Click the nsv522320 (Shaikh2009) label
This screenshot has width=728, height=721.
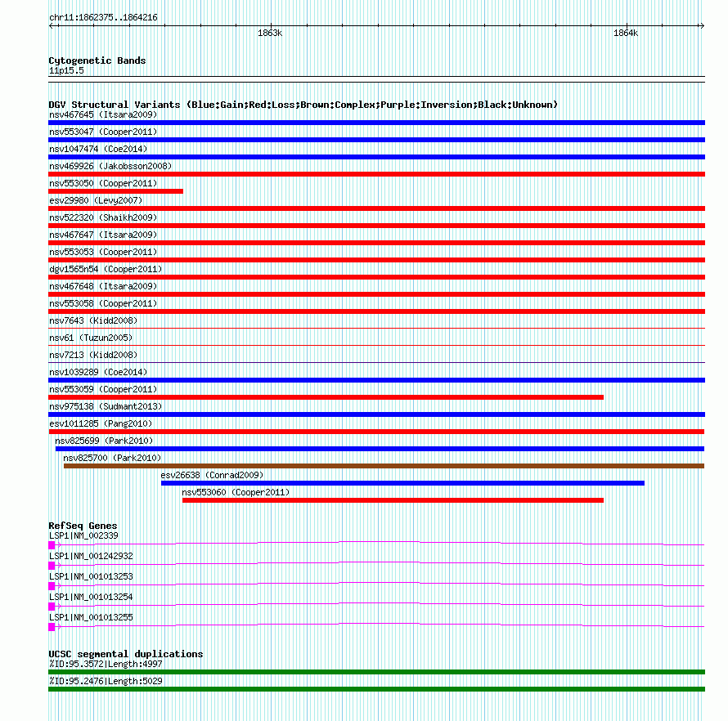[103, 217]
